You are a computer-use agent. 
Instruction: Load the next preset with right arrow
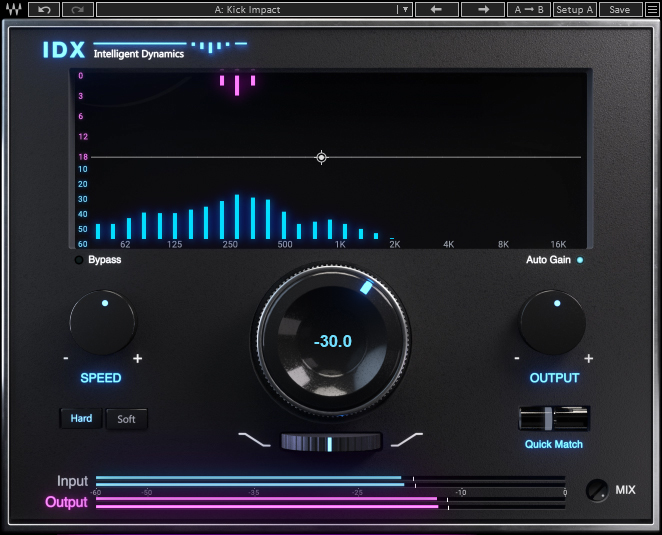tap(483, 10)
